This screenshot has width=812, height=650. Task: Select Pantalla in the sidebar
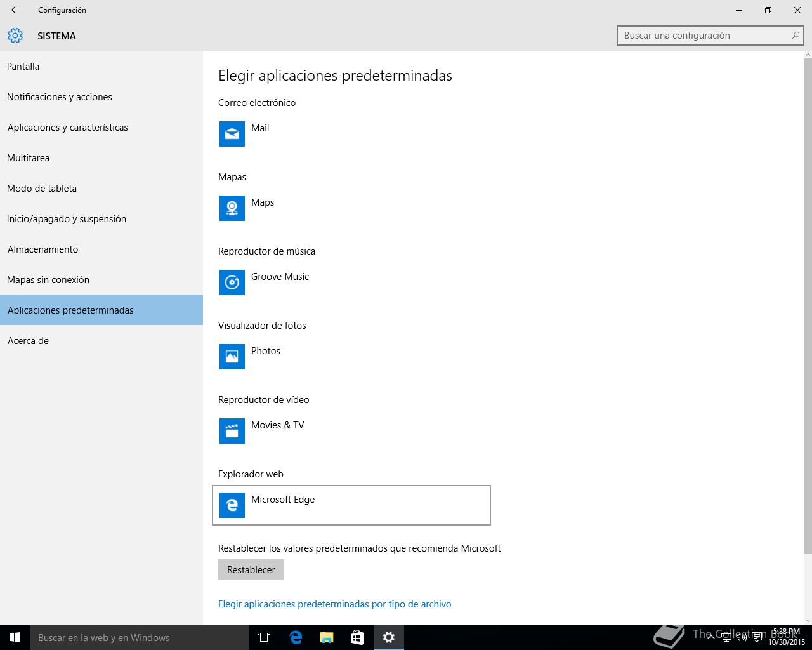click(x=101, y=66)
